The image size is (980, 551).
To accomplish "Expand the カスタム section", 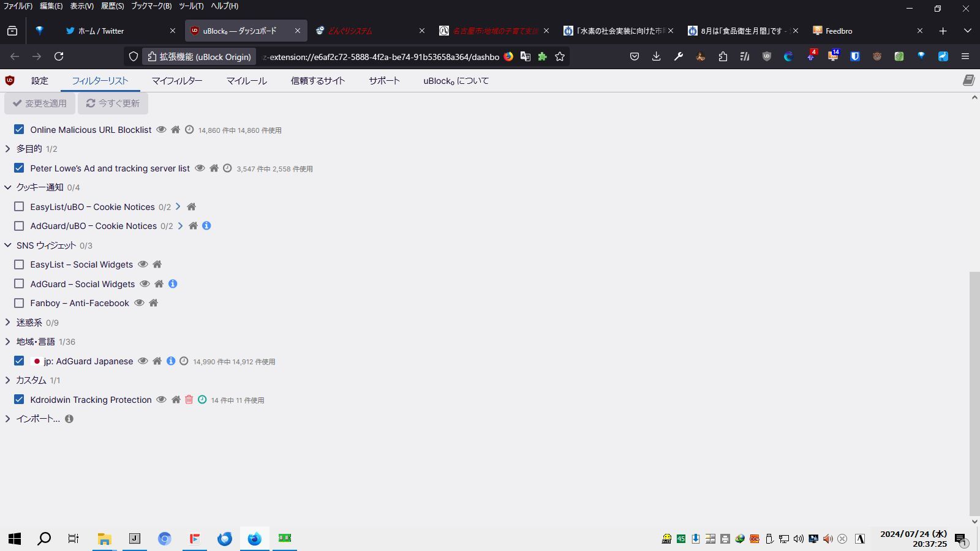I will point(8,380).
